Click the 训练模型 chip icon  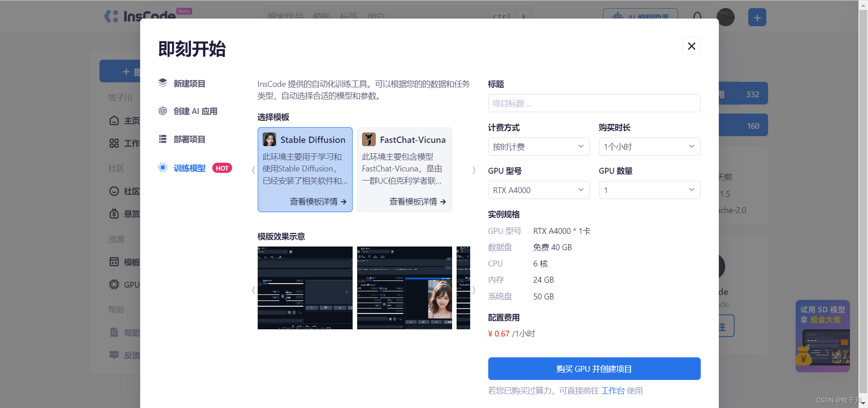[163, 167]
